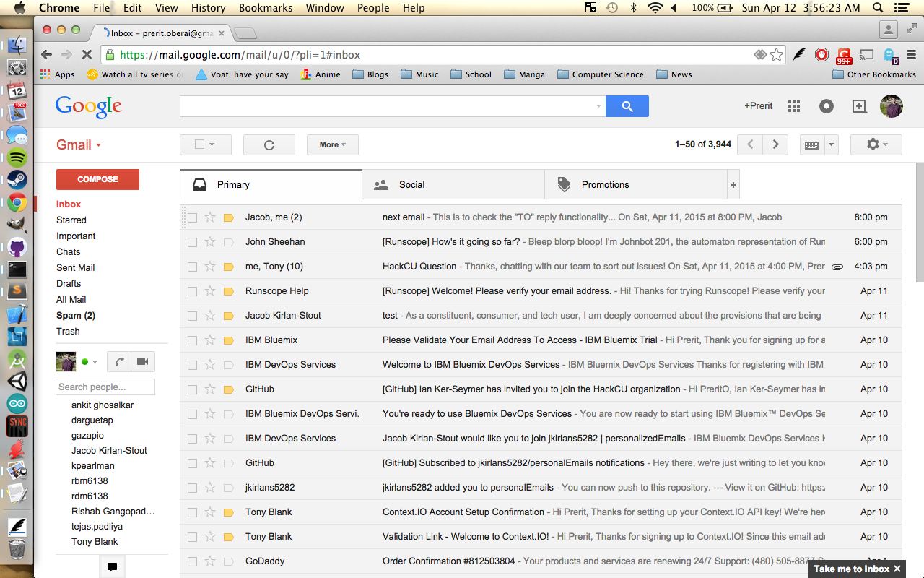Open chat status dropdown arrow
This screenshot has height=578, width=924.
(95, 361)
